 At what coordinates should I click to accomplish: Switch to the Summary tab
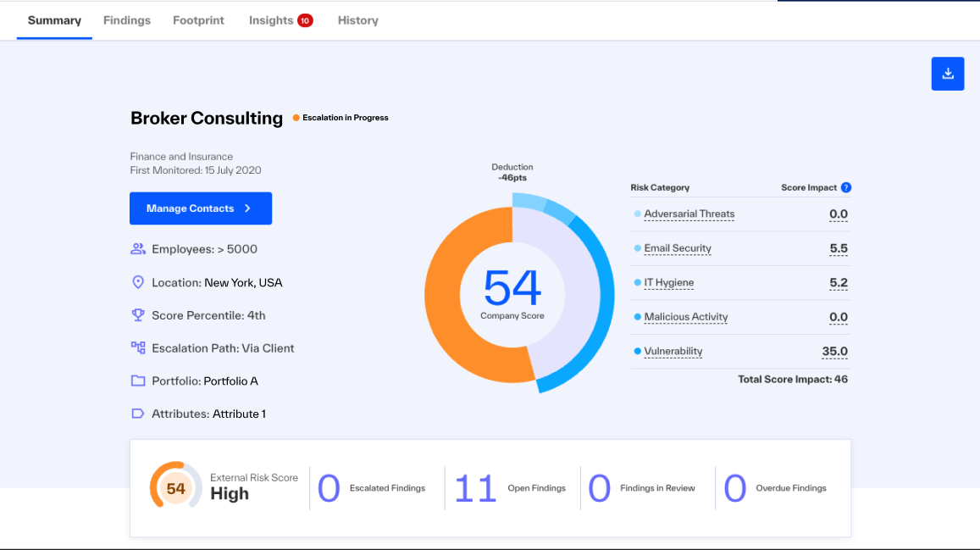[54, 20]
